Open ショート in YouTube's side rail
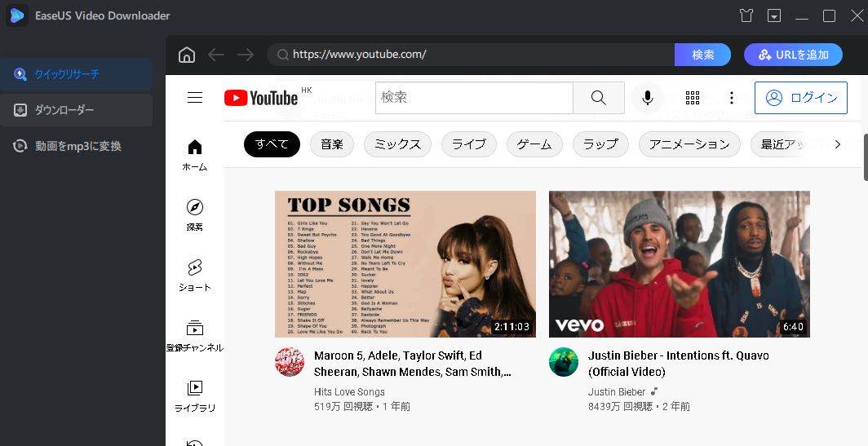 (195, 276)
